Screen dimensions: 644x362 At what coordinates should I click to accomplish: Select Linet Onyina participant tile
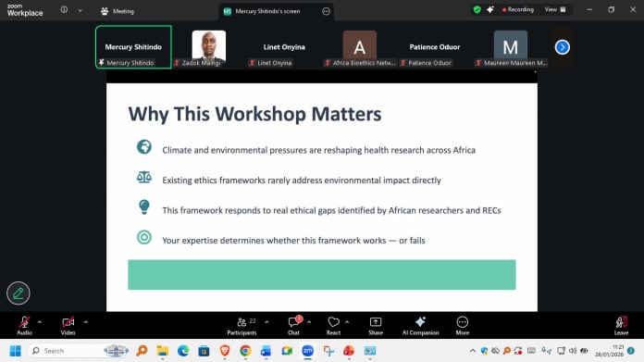click(x=284, y=47)
